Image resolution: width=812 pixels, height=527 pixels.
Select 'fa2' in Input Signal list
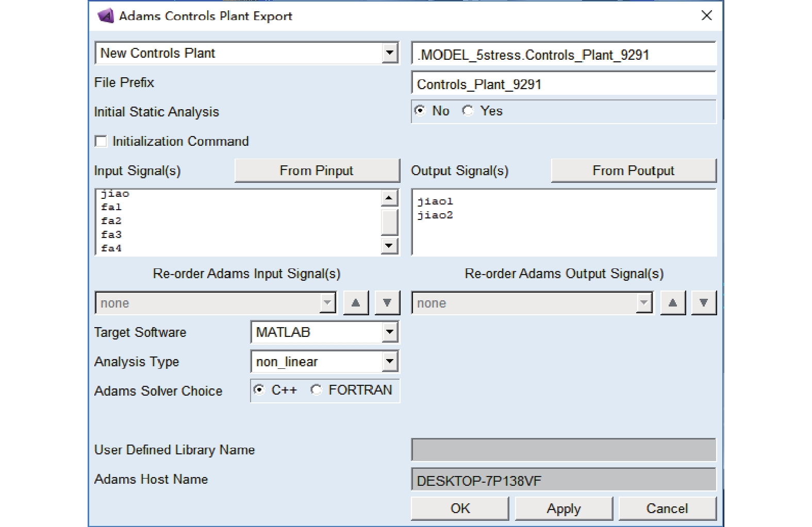(x=111, y=221)
